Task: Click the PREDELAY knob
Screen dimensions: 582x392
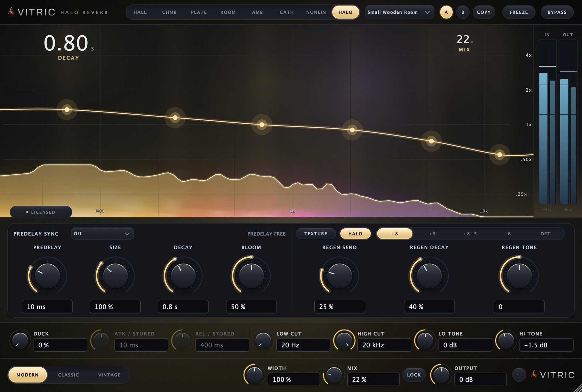Action: coord(47,276)
